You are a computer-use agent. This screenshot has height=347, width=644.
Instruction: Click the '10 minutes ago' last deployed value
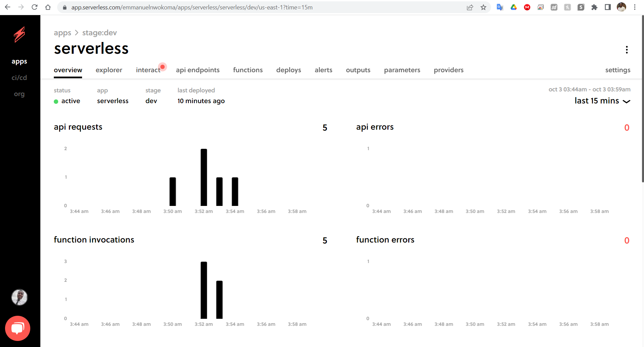click(201, 101)
